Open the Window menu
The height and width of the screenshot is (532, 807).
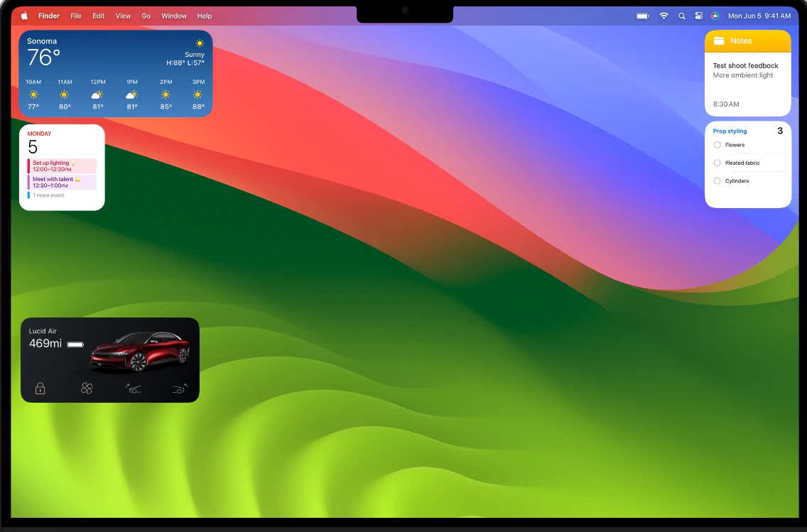coord(174,16)
